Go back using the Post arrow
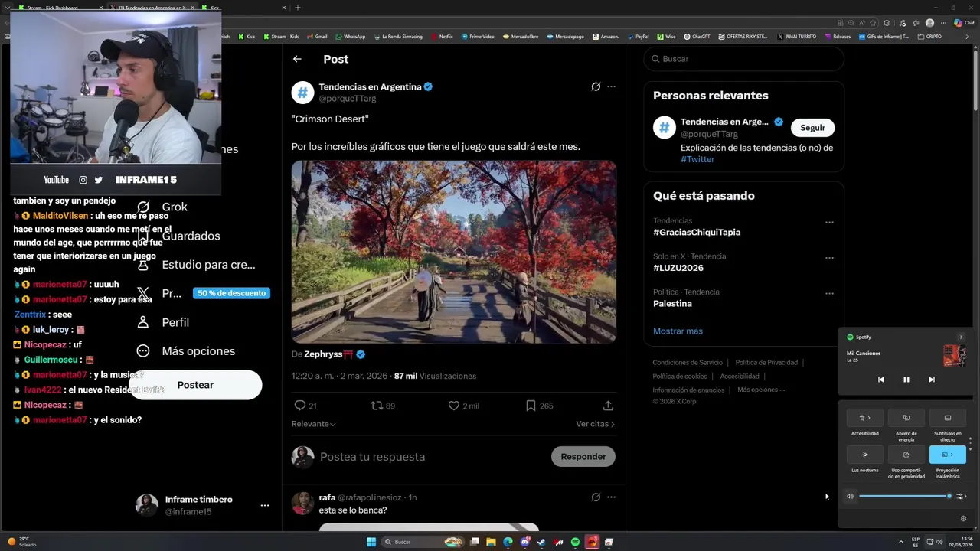 297,59
